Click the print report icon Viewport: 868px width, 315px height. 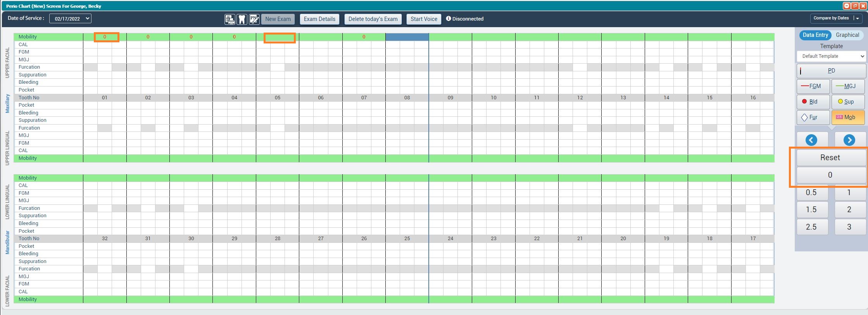230,19
